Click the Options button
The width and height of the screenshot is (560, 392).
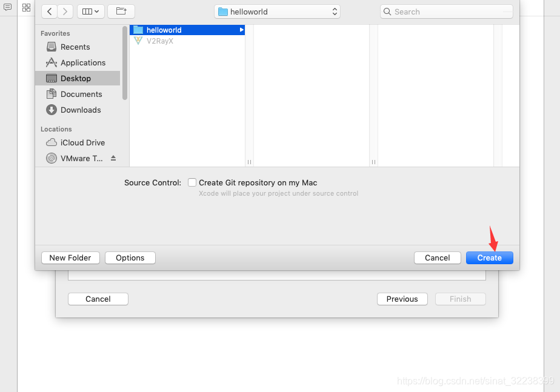tap(130, 257)
